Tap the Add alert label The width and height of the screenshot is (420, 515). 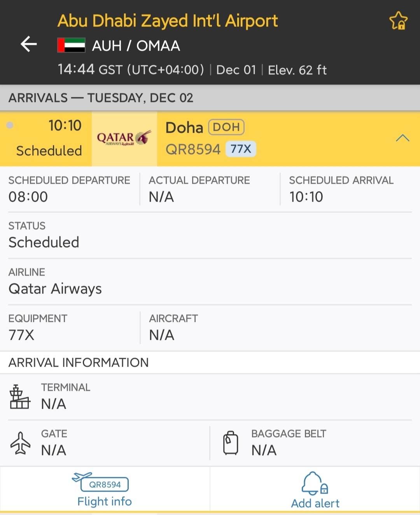pos(315,503)
